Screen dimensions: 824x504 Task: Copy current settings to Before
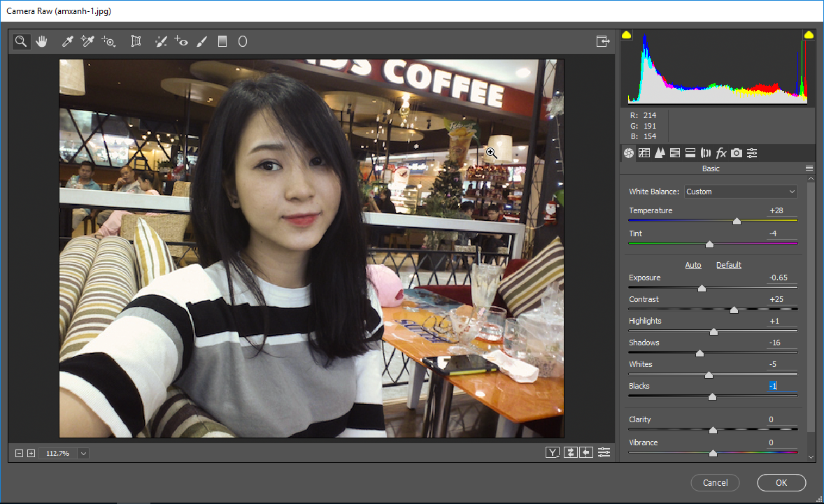tap(586, 452)
